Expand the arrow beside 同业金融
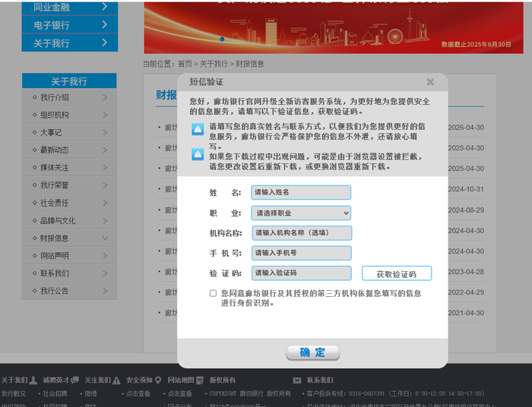Screen dimensions: 532x407 (105, 6)
